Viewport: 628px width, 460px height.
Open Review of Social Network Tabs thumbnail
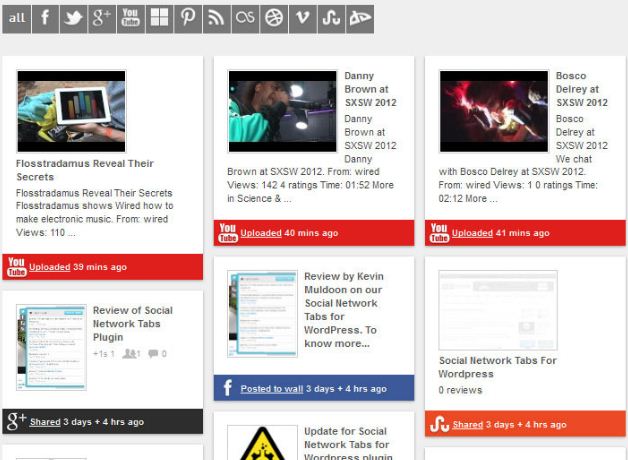(51, 347)
